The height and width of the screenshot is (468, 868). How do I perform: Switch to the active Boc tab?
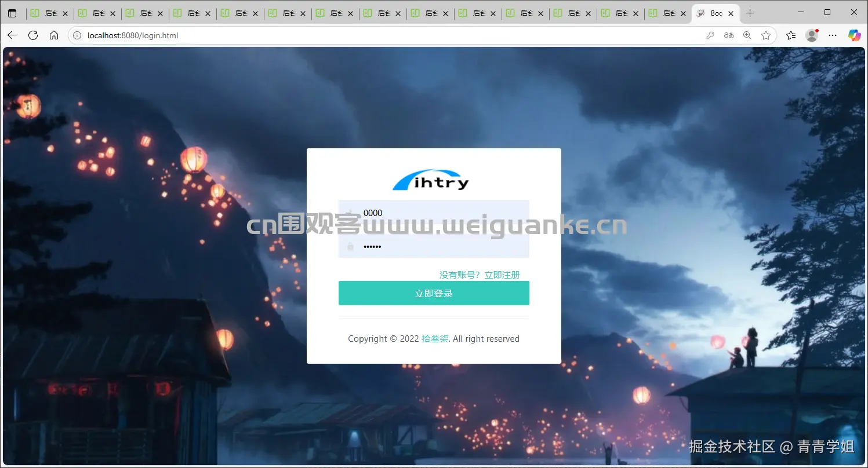[716, 13]
